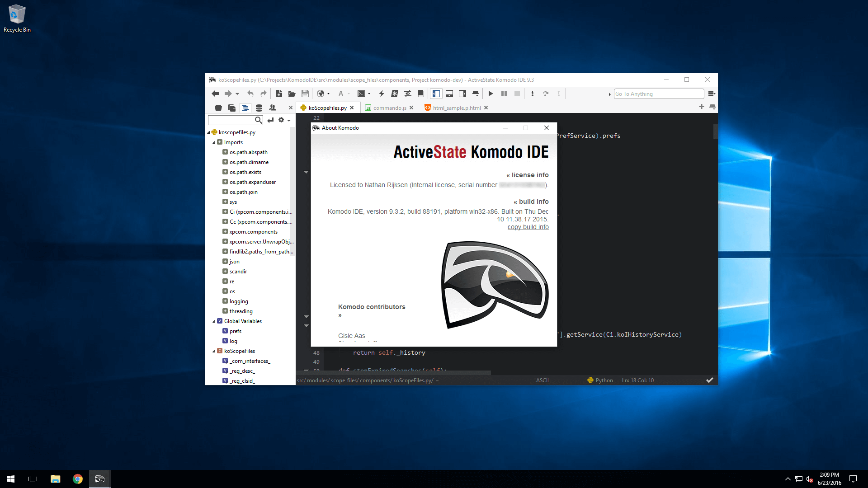This screenshot has height=488, width=868.
Task: Click the redo arrow icon
Action: coord(264,94)
